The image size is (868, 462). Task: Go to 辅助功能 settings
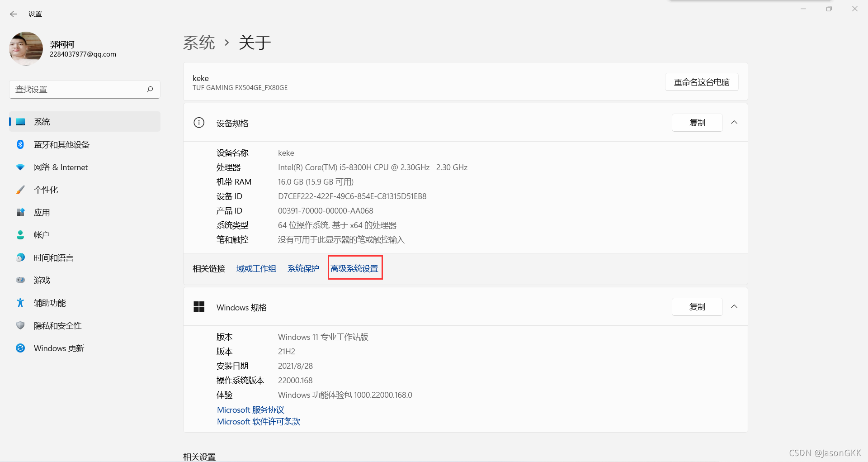point(85,303)
